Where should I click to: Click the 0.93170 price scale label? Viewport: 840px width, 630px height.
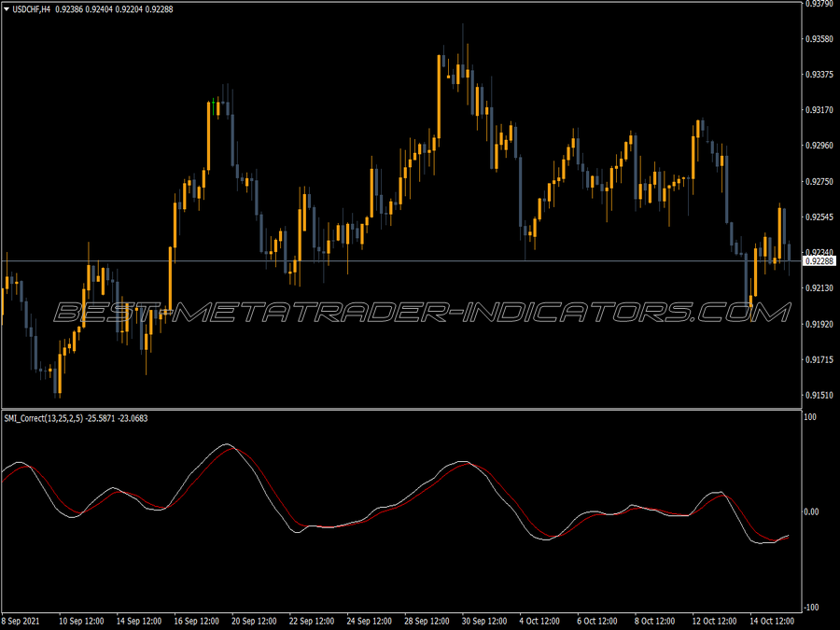pyautogui.click(x=819, y=110)
